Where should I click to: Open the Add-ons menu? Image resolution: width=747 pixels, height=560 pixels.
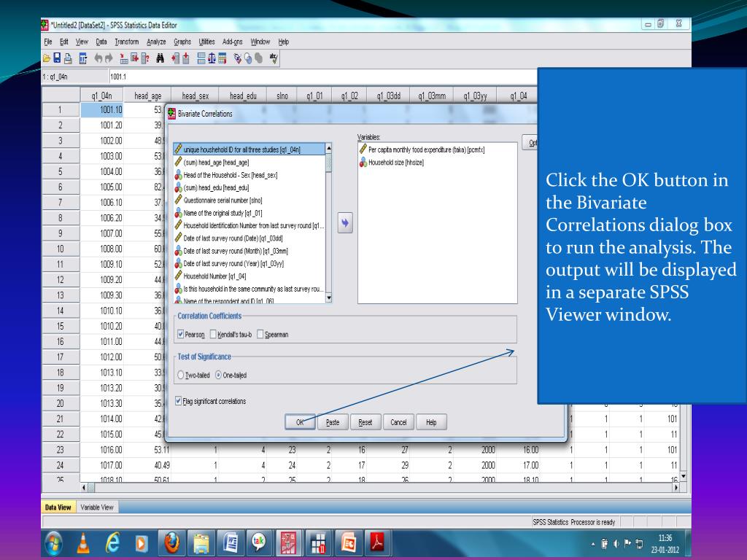(x=233, y=42)
